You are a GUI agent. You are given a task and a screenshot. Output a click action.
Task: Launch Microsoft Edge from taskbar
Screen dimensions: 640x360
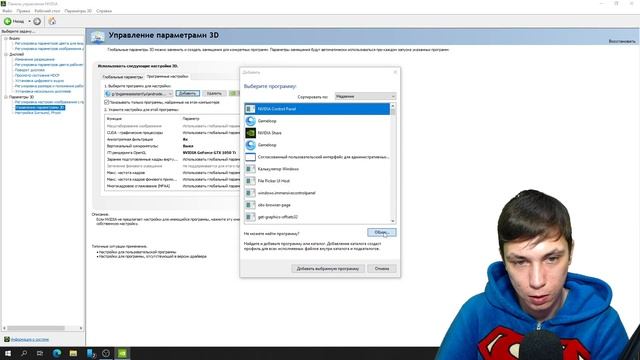57,353
